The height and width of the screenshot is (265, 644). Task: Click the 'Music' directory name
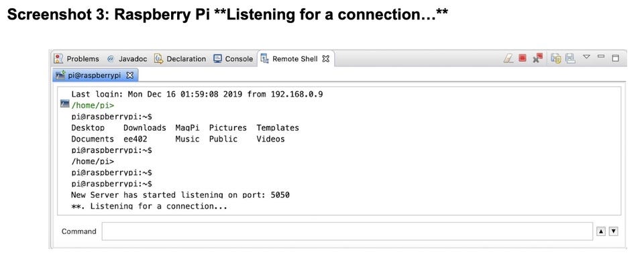coord(187,139)
